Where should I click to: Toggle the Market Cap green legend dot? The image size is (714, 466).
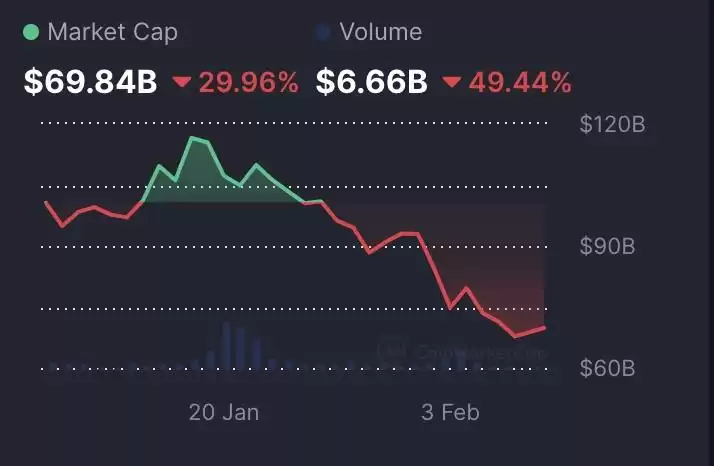point(31,32)
